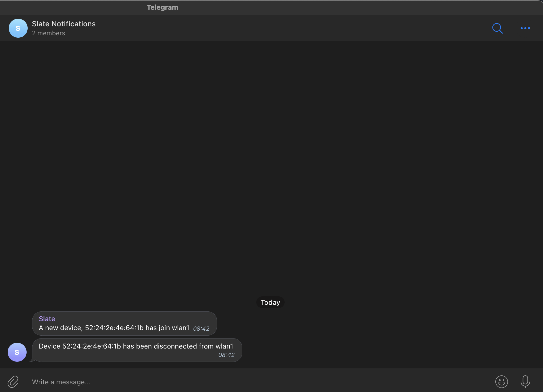Click the purple S sender avatar
The width and height of the screenshot is (543, 392).
coord(17,352)
